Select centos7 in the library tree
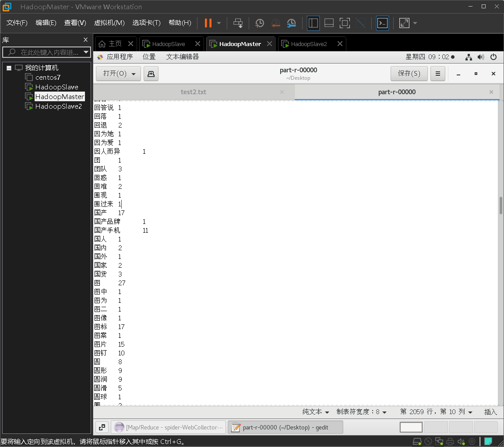 [x=48, y=78]
